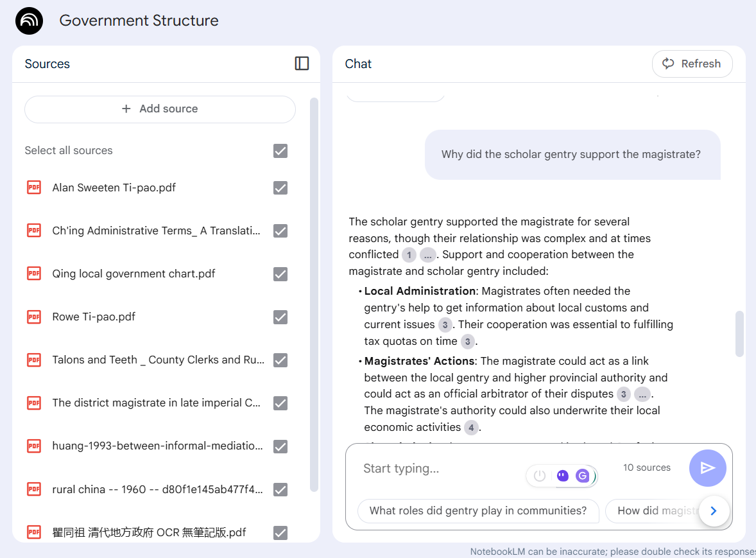Click the PDF icon for Ch'ing Administrative Terms
This screenshot has height=558, width=756.
click(34, 231)
